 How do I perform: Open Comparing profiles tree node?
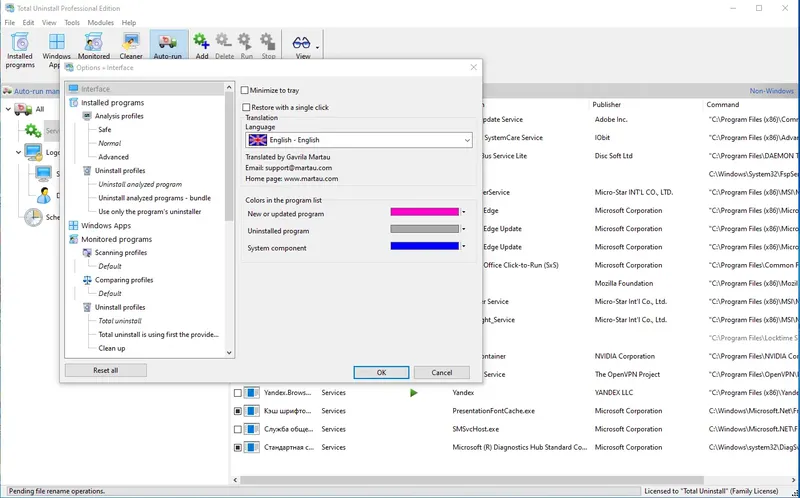point(123,280)
